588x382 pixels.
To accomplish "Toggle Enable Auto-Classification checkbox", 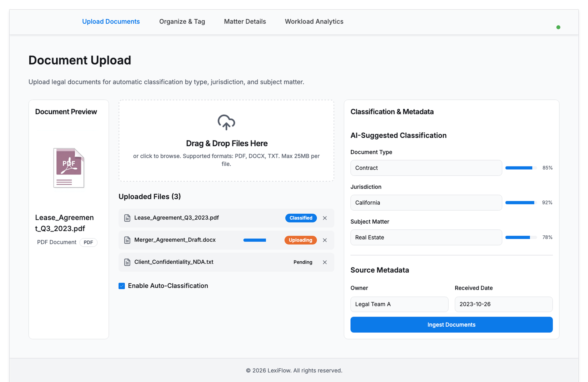I will click(x=122, y=286).
